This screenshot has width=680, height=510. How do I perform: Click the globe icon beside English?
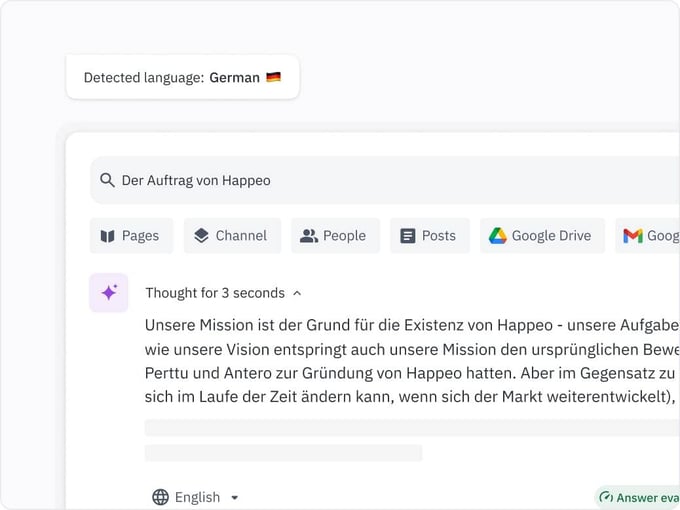click(x=160, y=497)
